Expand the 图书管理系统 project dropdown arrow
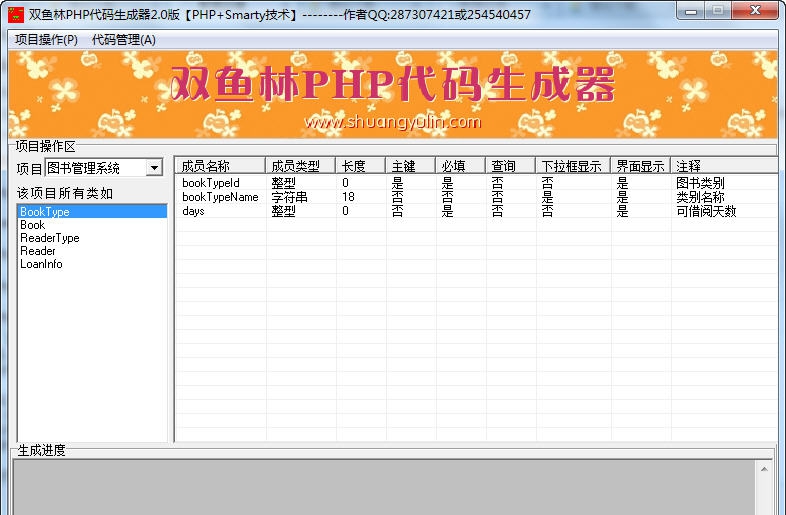Viewport: 786px width, 515px height. tap(155, 167)
